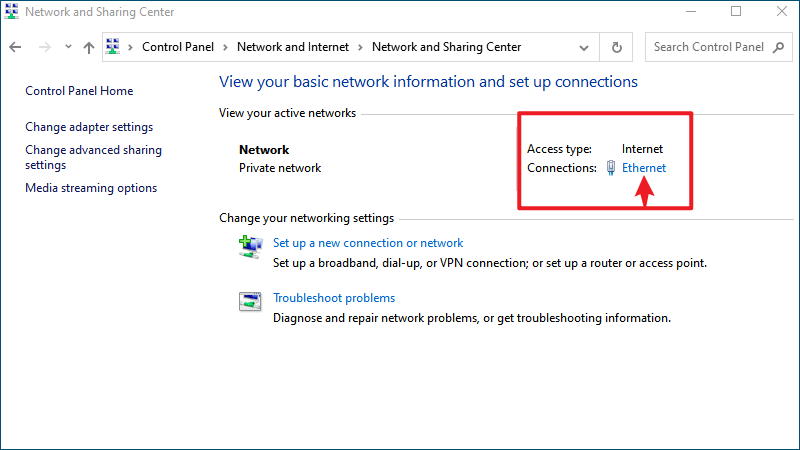
Task: Focus the Search Control Panel field
Action: coord(708,47)
